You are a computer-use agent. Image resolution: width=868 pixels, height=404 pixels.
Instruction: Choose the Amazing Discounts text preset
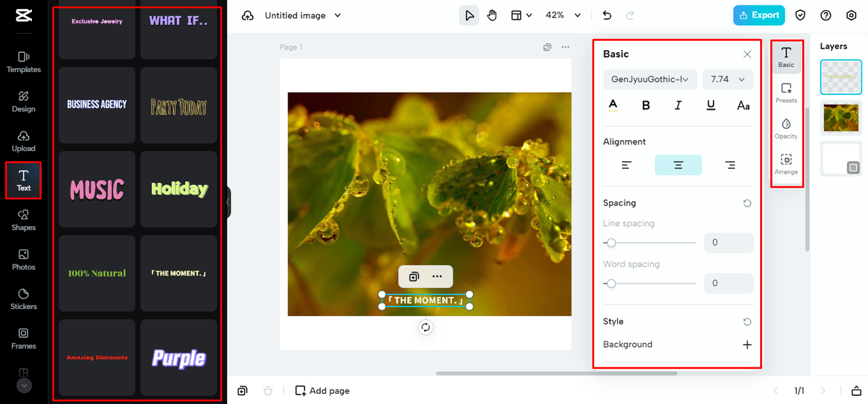pyautogui.click(x=97, y=357)
